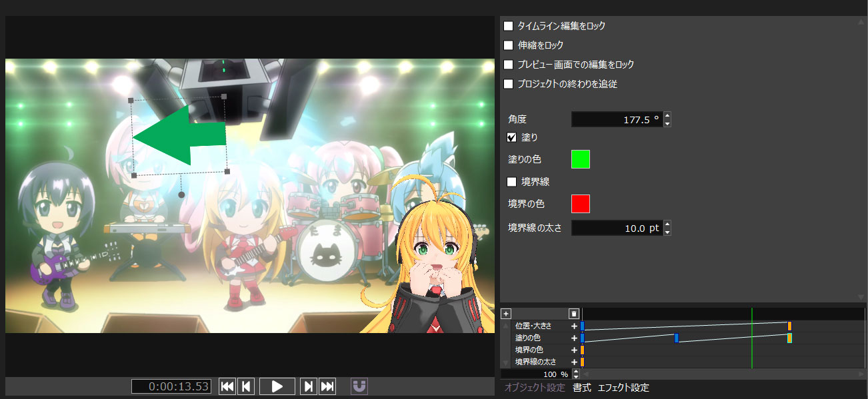Click the 角度 angle value field
This screenshot has height=399, width=868.
(x=617, y=120)
